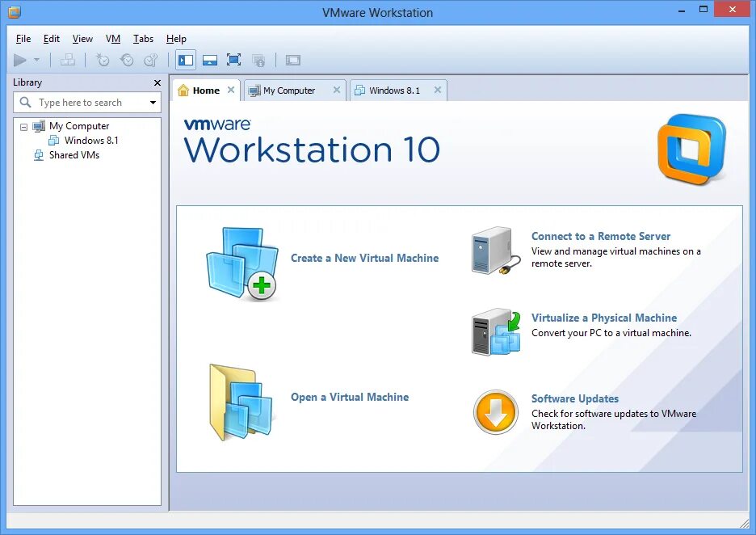Toggle the thumbnail bar toolbar button
756x535 pixels.
coord(210,60)
